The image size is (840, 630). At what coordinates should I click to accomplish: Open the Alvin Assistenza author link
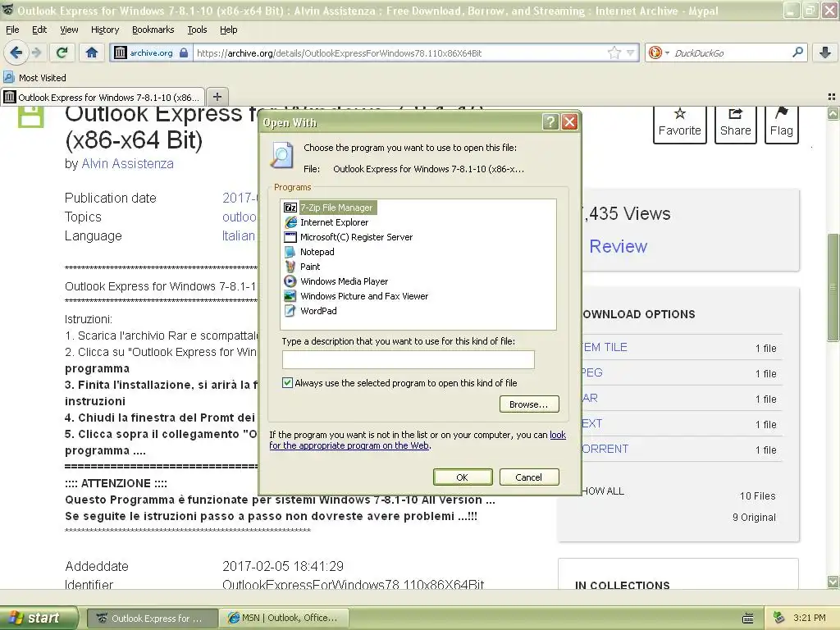click(x=127, y=163)
